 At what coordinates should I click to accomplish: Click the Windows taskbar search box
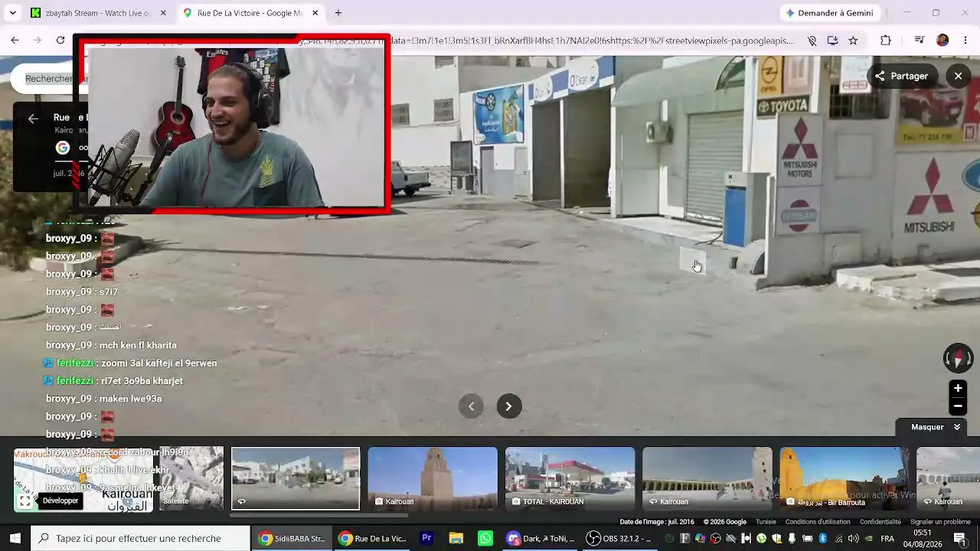click(140, 538)
